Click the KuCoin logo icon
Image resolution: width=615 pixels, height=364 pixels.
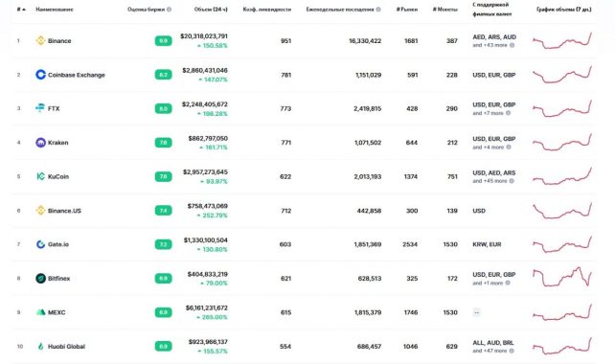[40, 176]
